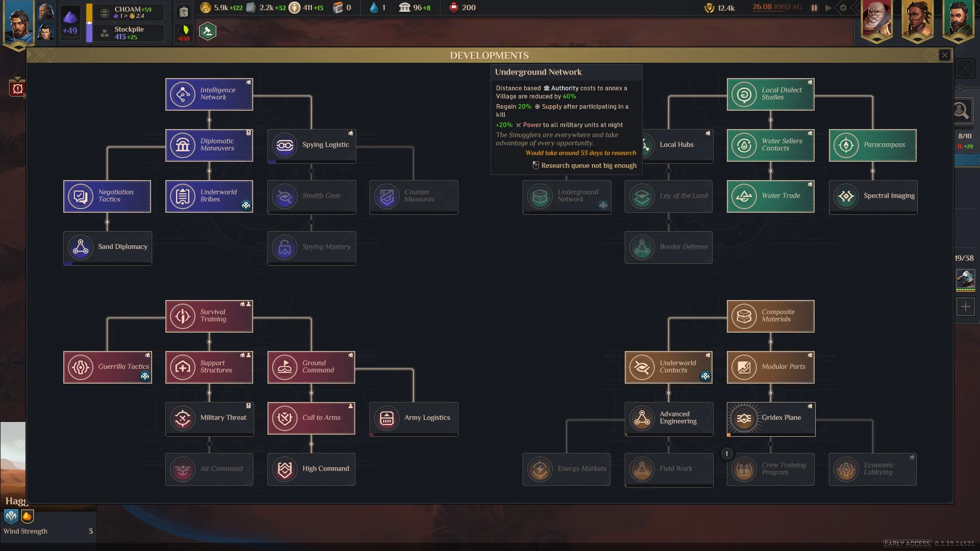Click the red alert notification icon
The image size is (980, 551).
point(17,88)
